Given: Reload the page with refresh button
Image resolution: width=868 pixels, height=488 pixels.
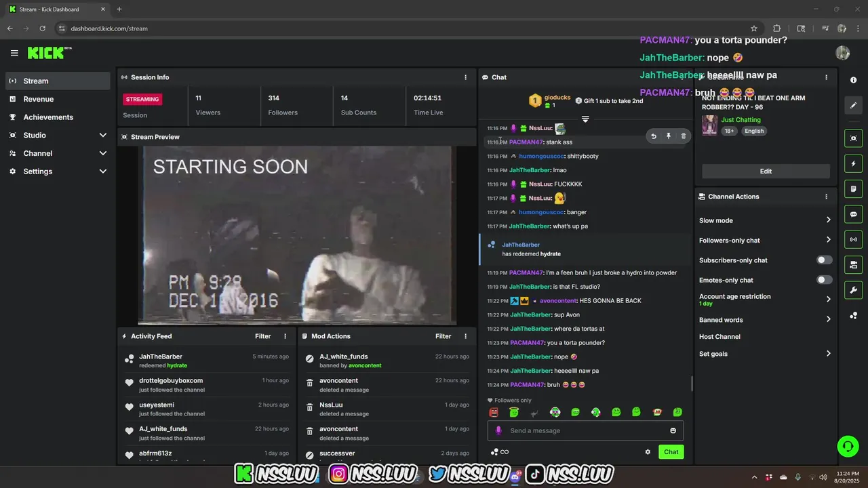Looking at the screenshot, I should (x=42, y=28).
